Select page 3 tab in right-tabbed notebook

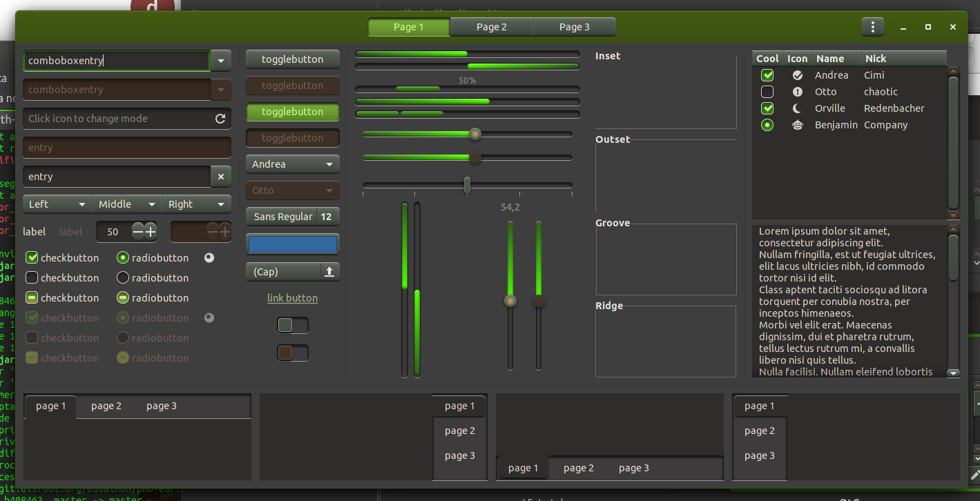point(460,455)
